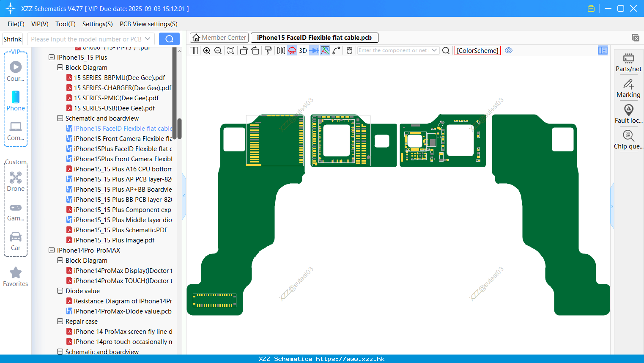The image size is (644, 363).
Task: Open the File menu
Action: [16, 24]
